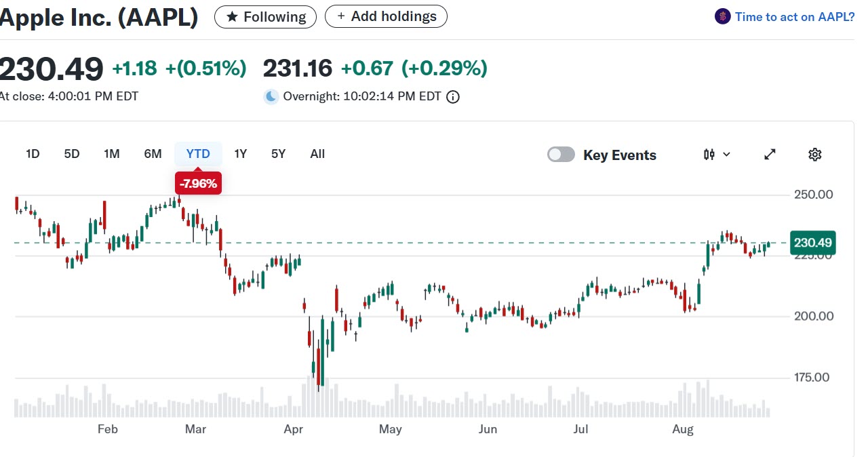Click the +(0.51%) close change percentage
This screenshot has width=868, height=457.
point(205,68)
